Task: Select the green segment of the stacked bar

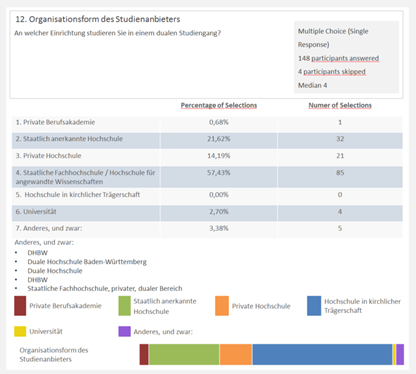Action: (x=184, y=354)
